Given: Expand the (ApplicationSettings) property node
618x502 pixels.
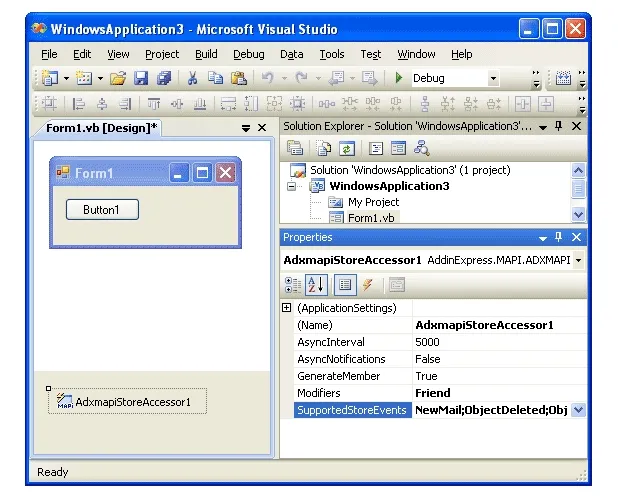Looking at the screenshot, I should [x=287, y=308].
